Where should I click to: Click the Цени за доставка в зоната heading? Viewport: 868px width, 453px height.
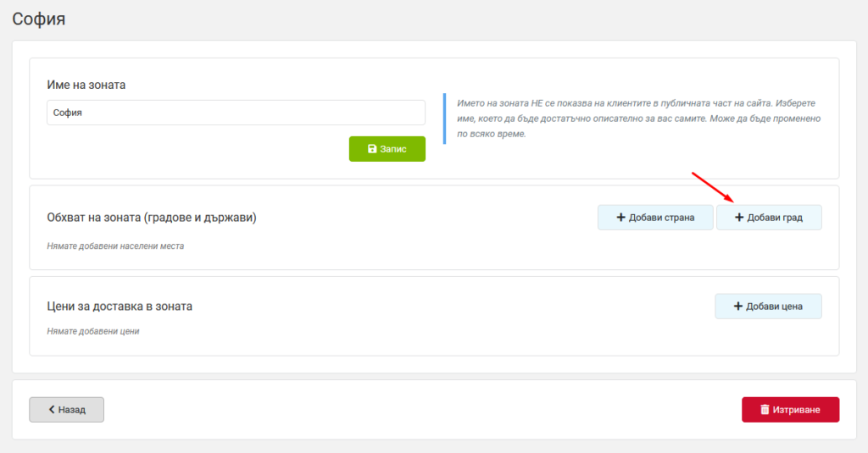pyautogui.click(x=120, y=306)
